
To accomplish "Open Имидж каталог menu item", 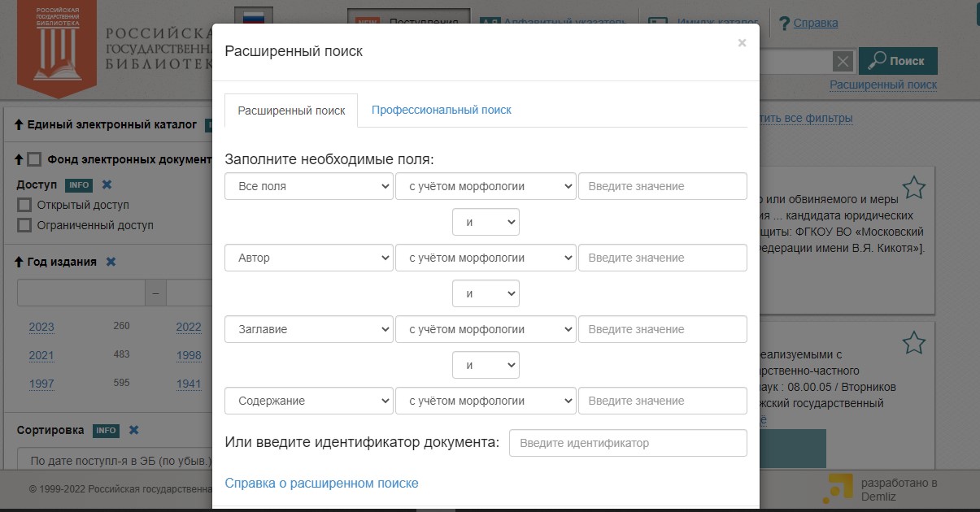I will 703,23.
